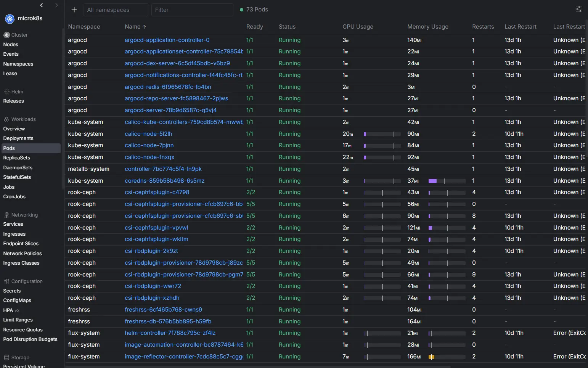Click the Storage section icon
The width and height of the screenshot is (588, 368).
pyautogui.click(x=6, y=358)
